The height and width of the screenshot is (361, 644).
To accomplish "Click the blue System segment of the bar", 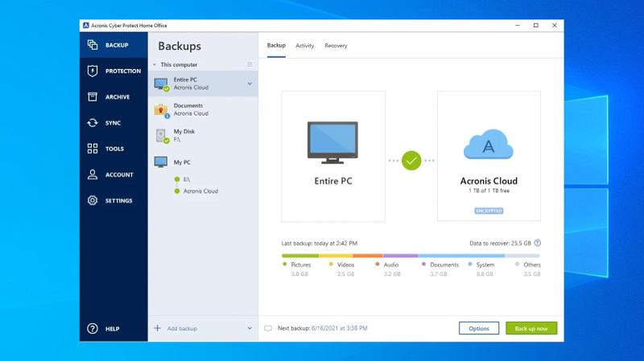I will (x=461, y=256).
